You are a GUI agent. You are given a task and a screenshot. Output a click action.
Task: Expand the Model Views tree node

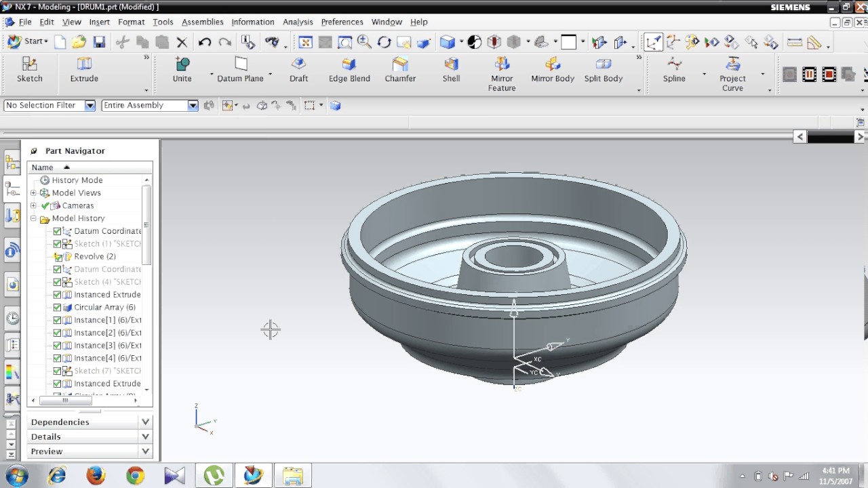coord(33,193)
